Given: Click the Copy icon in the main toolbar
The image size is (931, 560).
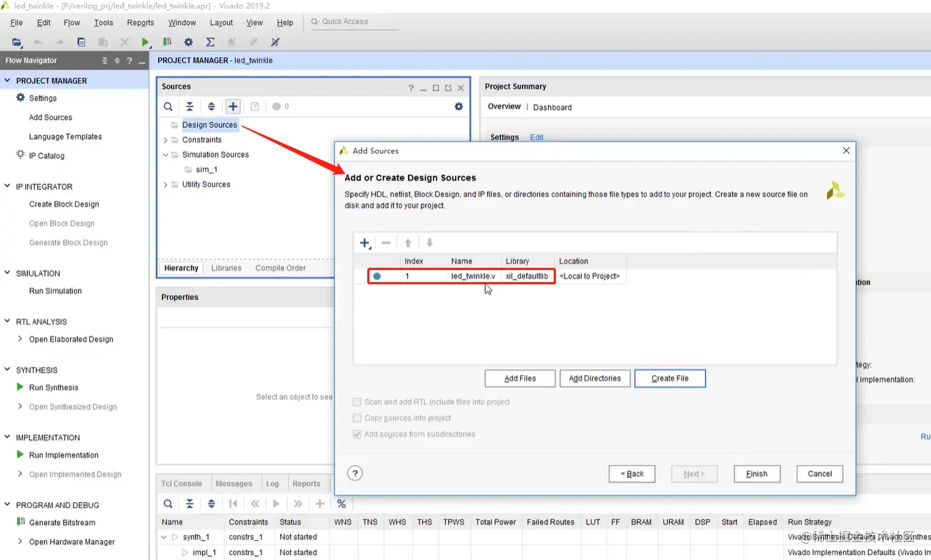Looking at the screenshot, I should pos(81,42).
